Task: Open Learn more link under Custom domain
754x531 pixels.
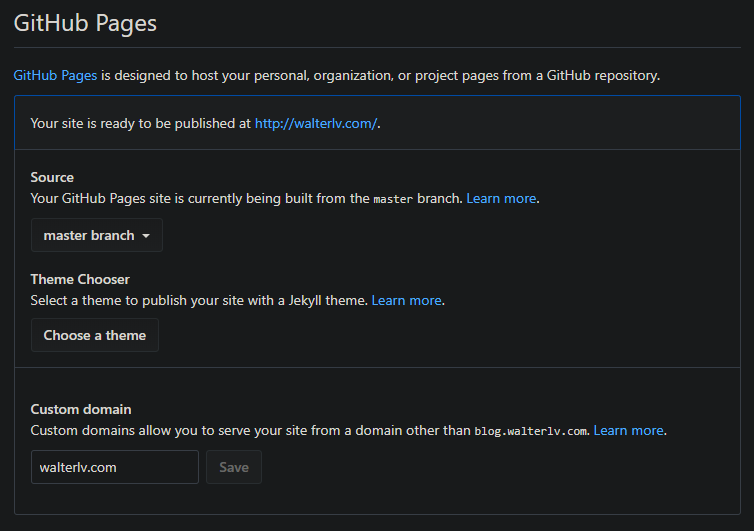Action: [628, 430]
